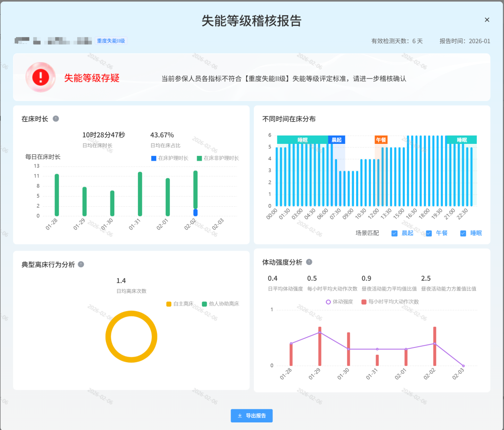This screenshot has height=430, width=504.
Task: Click the red alert exclamation icon
Action: point(41,77)
